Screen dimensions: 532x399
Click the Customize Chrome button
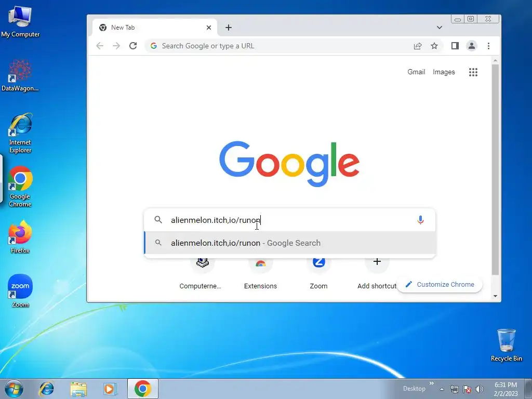[440, 284]
